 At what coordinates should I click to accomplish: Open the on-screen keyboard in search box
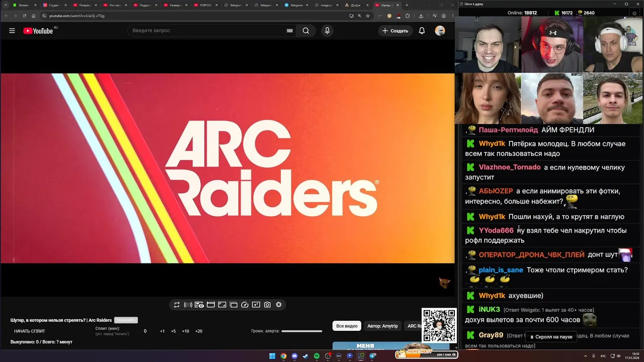290,31
